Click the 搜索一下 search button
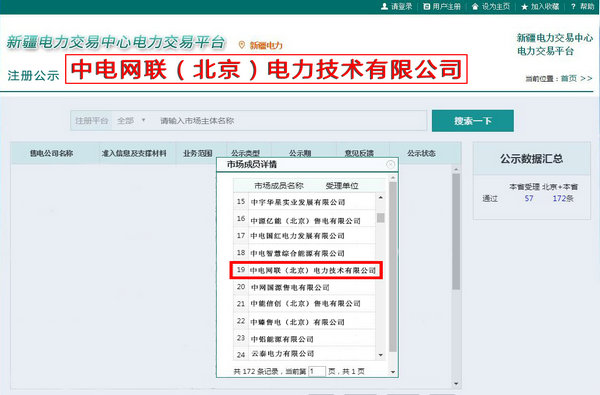The height and width of the screenshot is (395, 600). coord(473,121)
